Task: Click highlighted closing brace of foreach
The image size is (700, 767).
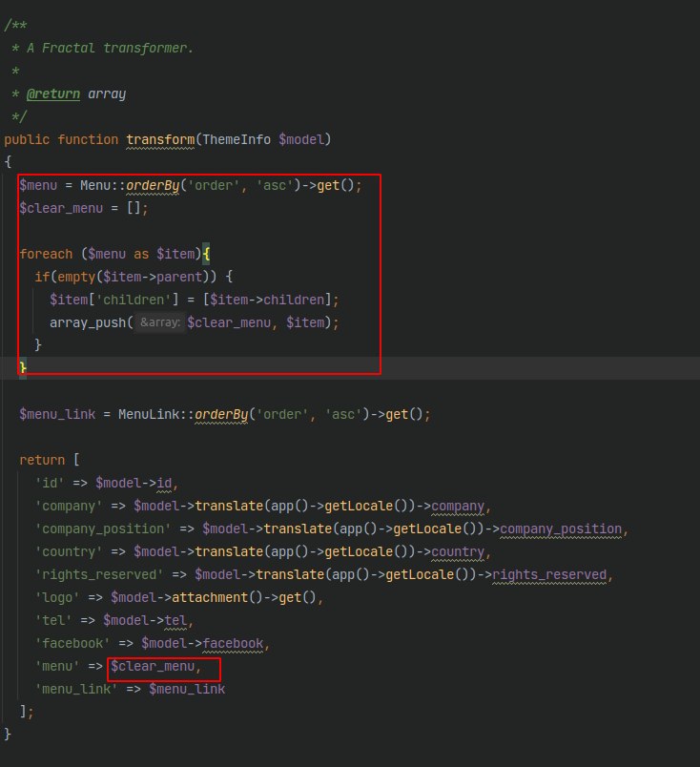Action: pyautogui.click(x=23, y=367)
